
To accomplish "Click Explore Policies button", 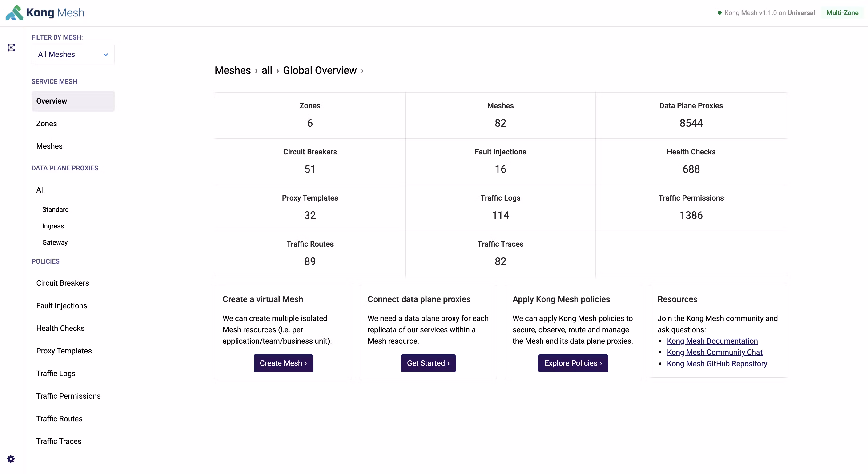I will 573,363.
